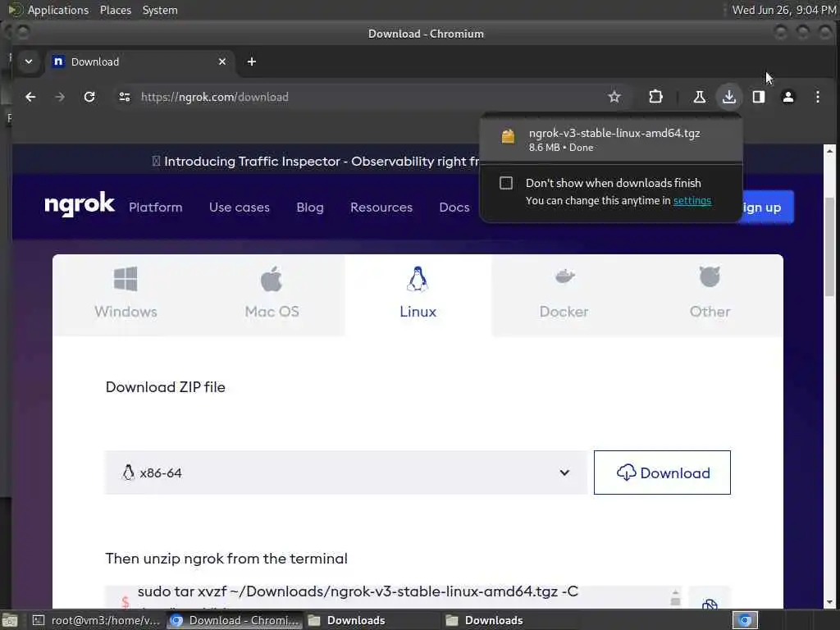Click the page vertical scrollbar thumb
The width and height of the screenshot is (840, 630).
(x=830, y=246)
